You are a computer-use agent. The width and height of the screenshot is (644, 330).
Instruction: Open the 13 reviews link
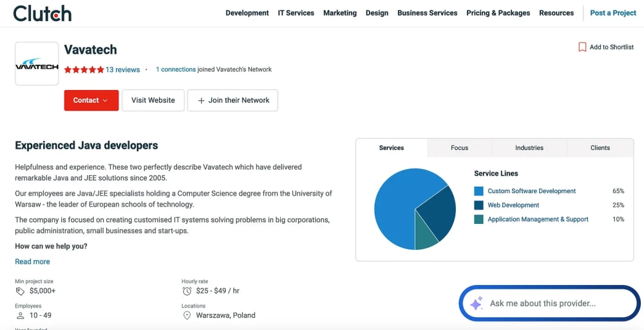123,69
